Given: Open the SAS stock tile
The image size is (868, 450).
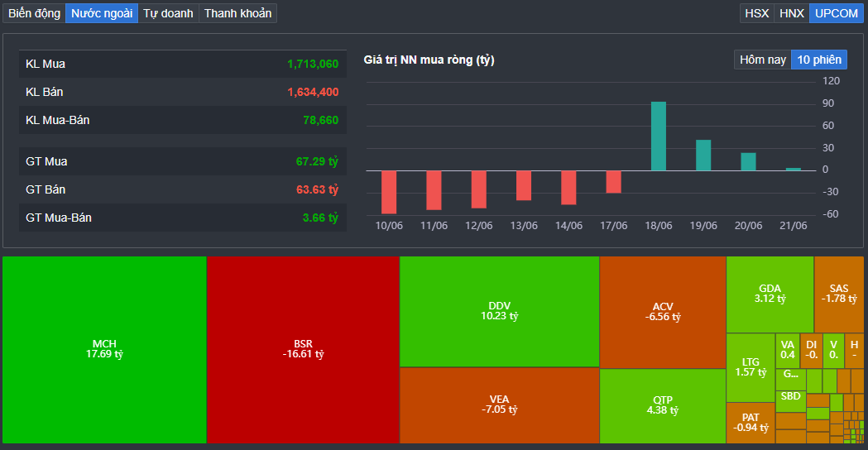Looking at the screenshot, I should tap(838, 294).
